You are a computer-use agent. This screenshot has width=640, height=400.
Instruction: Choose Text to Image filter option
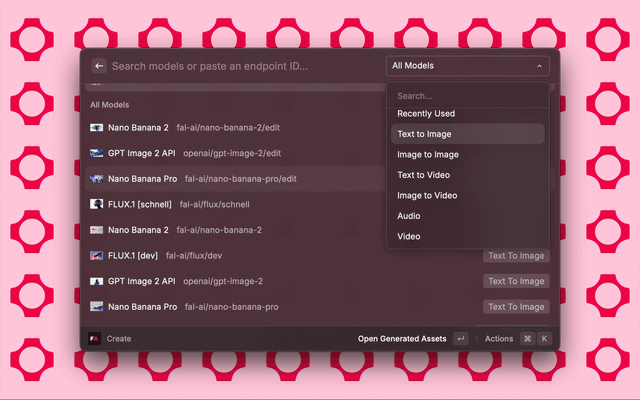(467, 134)
